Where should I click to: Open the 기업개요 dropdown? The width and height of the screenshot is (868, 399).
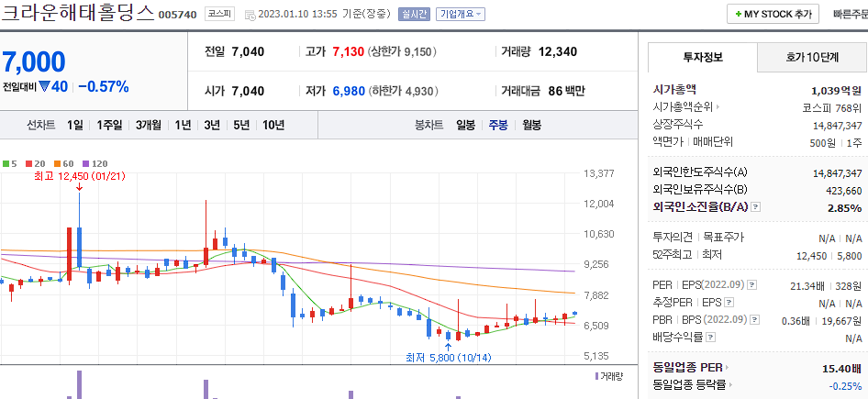coord(460,15)
